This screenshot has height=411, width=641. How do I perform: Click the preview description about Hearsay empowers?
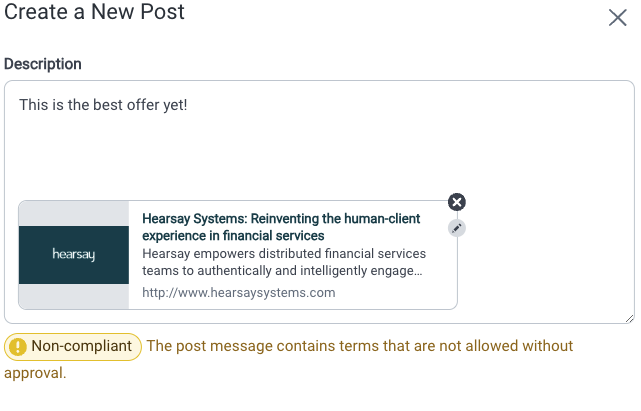pyautogui.click(x=284, y=262)
